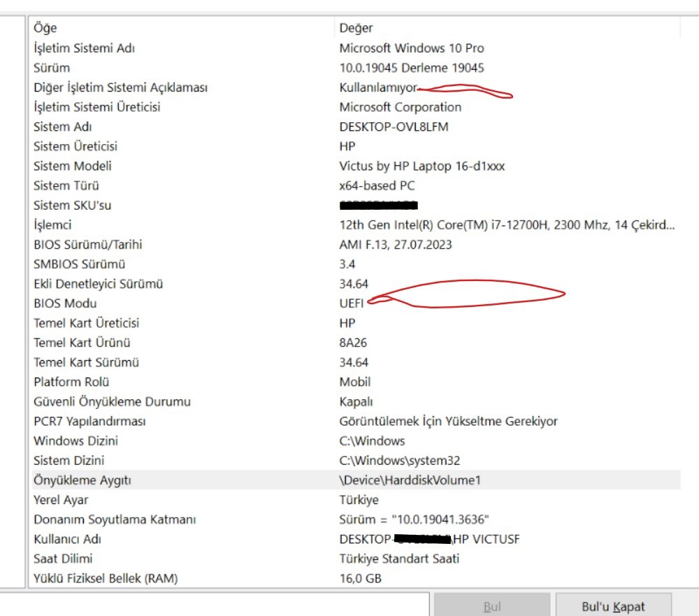Image resolution: width=699 pixels, height=616 pixels.
Task: Select the Sürüm row label
Action: pyautogui.click(x=52, y=68)
